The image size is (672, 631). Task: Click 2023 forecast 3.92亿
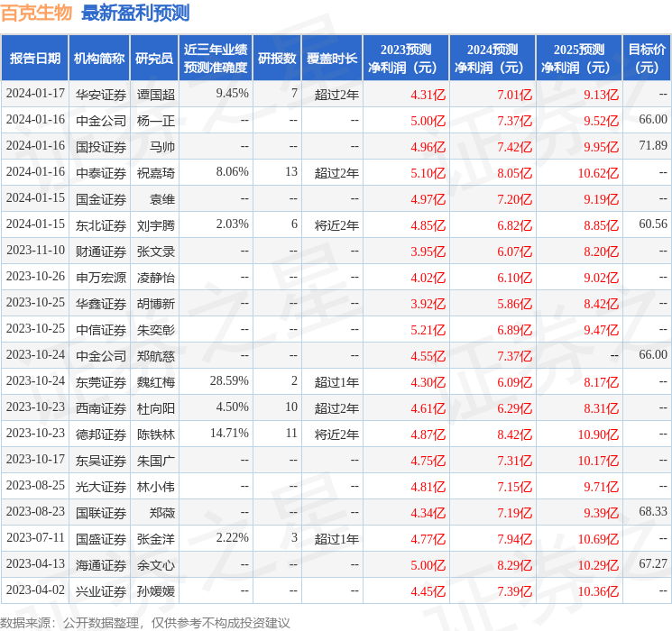428,304
